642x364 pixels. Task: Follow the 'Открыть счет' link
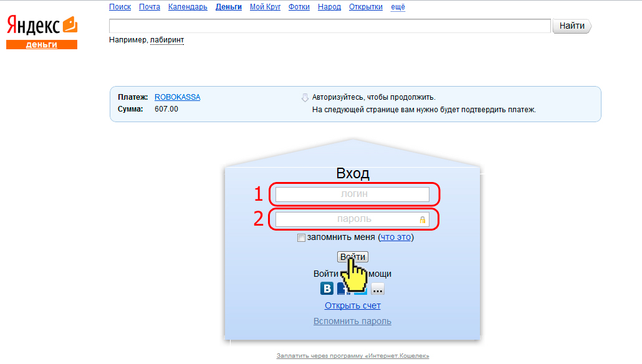[x=352, y=305]
